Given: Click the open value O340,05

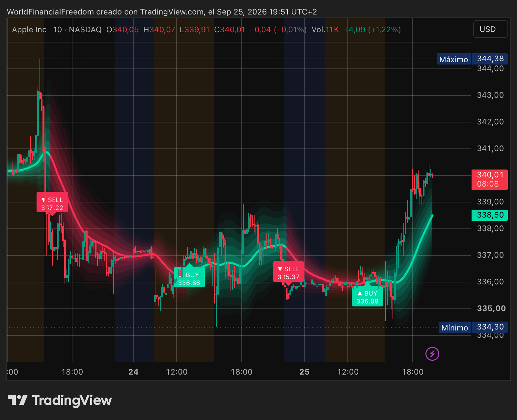Looking at the screenshot, I should [122, 30].
